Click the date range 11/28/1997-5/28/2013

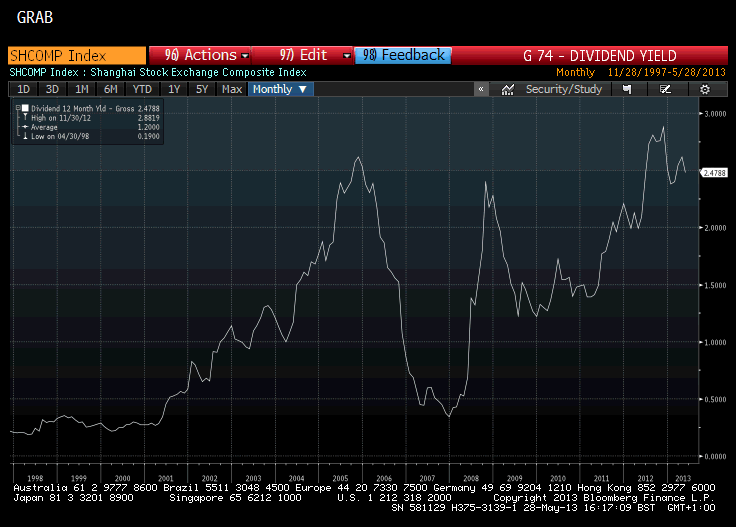667,72
